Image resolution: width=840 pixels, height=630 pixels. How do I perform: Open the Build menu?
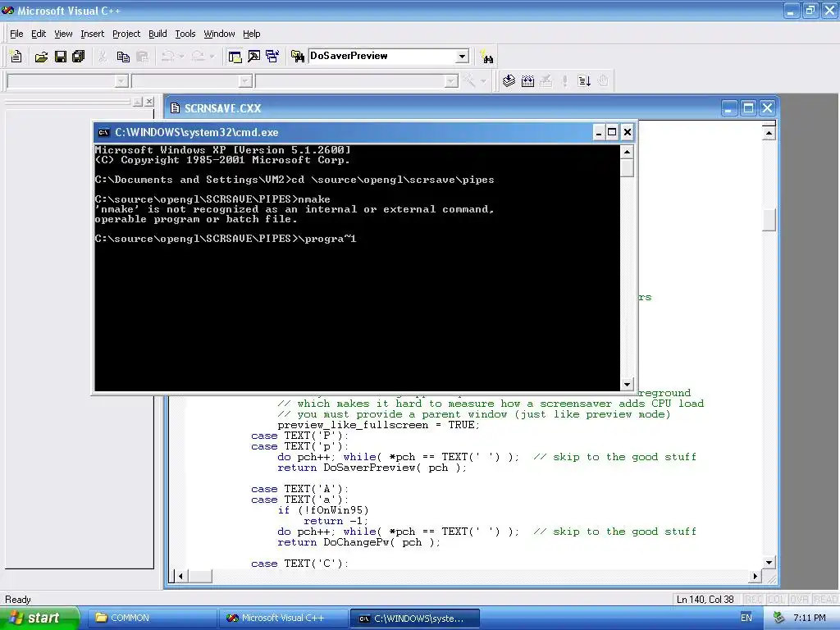coord(157,34)
